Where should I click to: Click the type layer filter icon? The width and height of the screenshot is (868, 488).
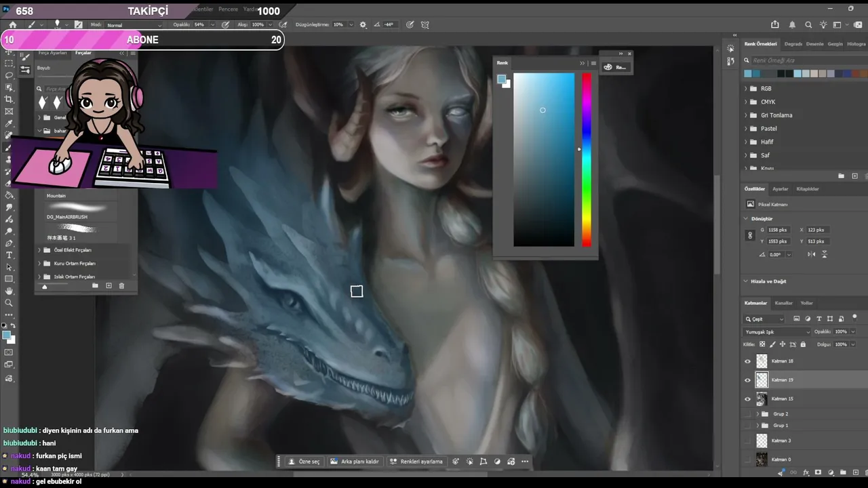pos(818,319)
